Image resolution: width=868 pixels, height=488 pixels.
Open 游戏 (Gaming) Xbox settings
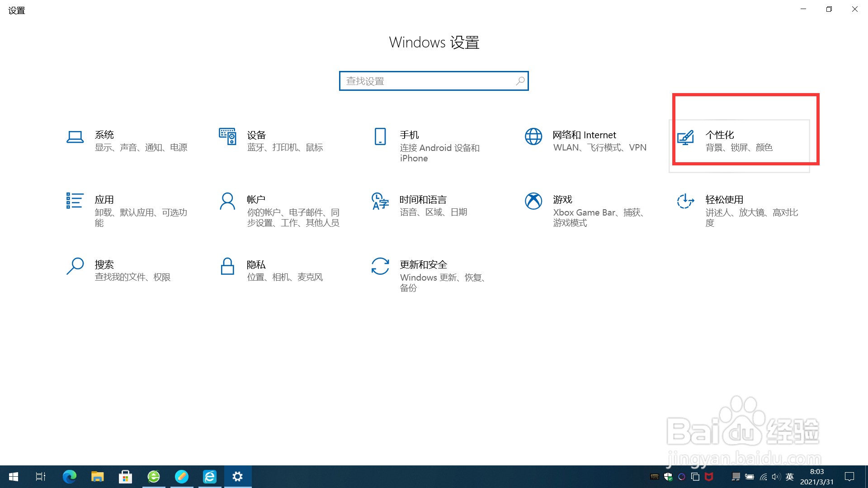pos(585,210)
